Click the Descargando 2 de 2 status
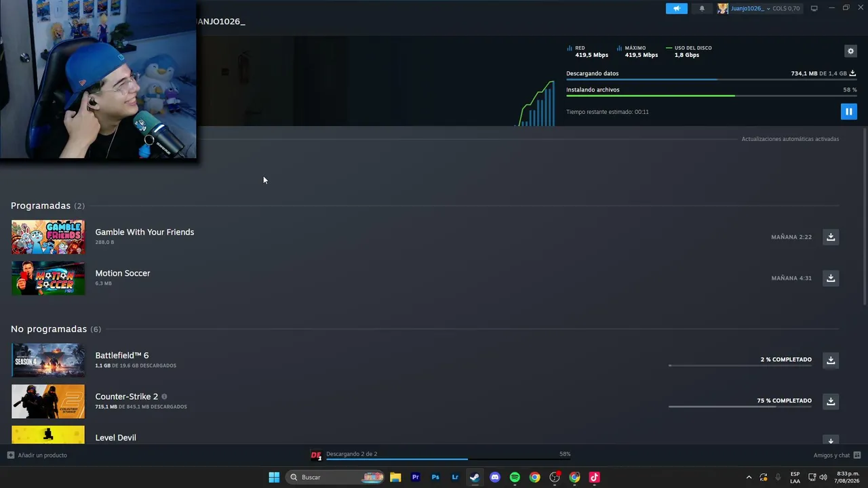The image size is (868, 488). point(352,454)
